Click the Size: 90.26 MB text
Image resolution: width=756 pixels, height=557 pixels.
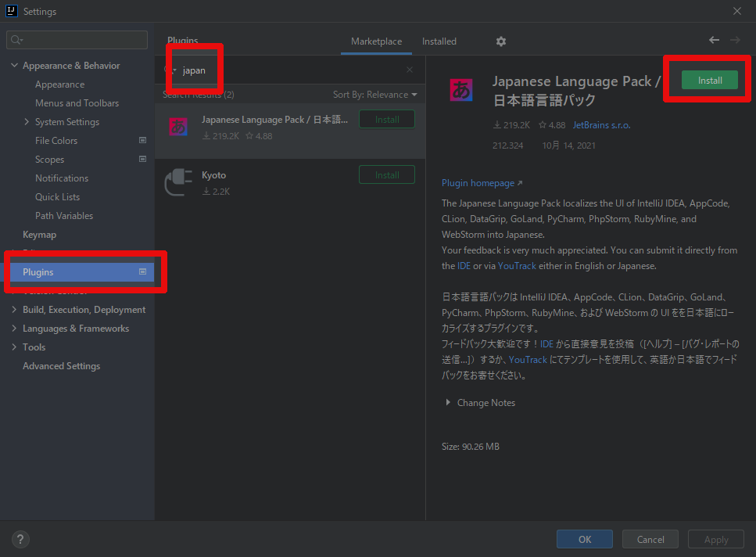point(471,447)
